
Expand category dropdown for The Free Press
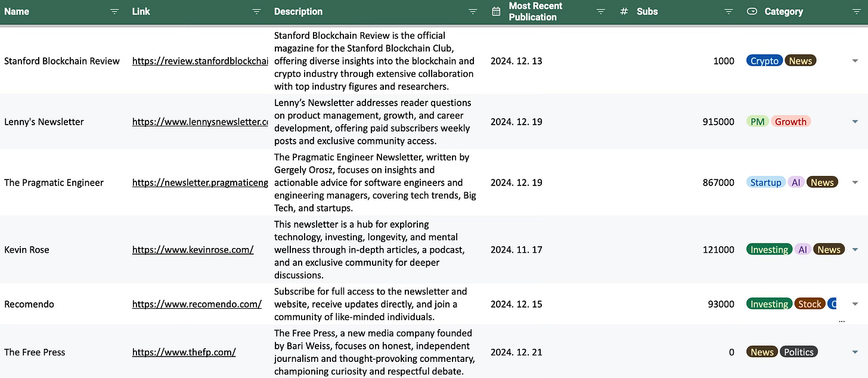(855, 352)
